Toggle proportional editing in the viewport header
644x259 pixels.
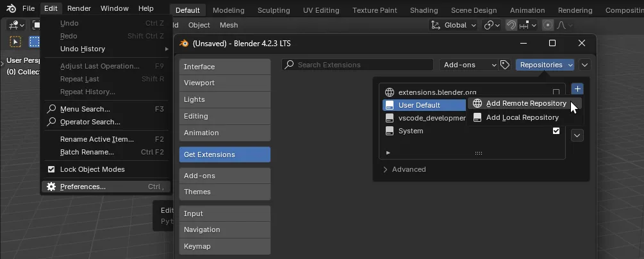547,26
